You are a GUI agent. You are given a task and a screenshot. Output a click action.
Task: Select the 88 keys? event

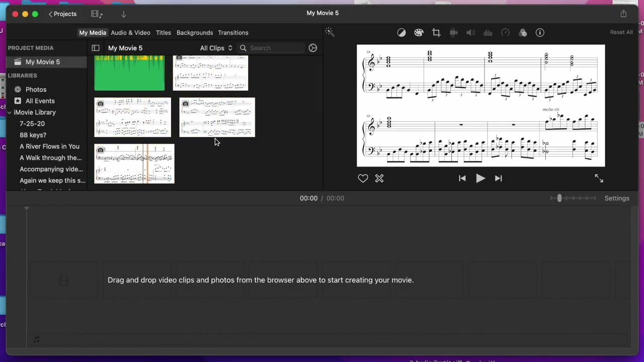[33, 135]
